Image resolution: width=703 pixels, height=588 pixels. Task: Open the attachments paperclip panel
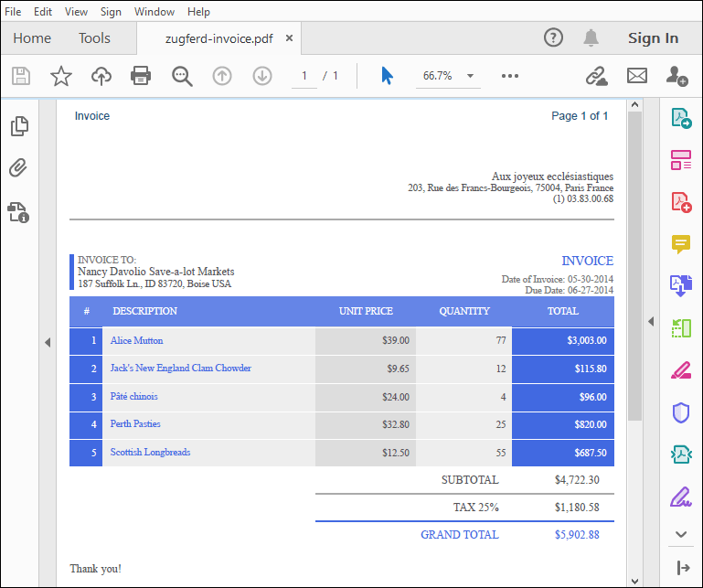[x=18, y=167]
